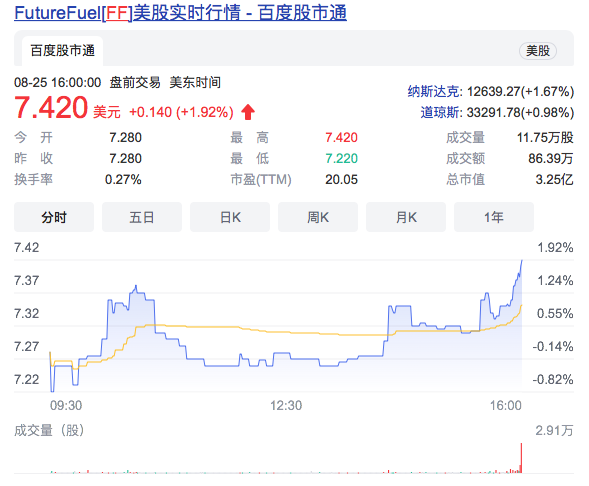
Task: Click the 美股 market badge
Action: pyautogui.click(x=538, y=51)
